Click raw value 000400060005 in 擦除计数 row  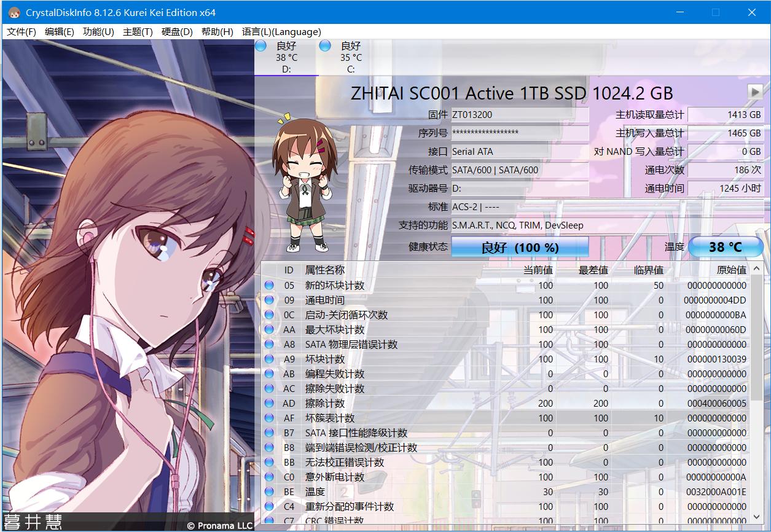(x=717, y=403)
